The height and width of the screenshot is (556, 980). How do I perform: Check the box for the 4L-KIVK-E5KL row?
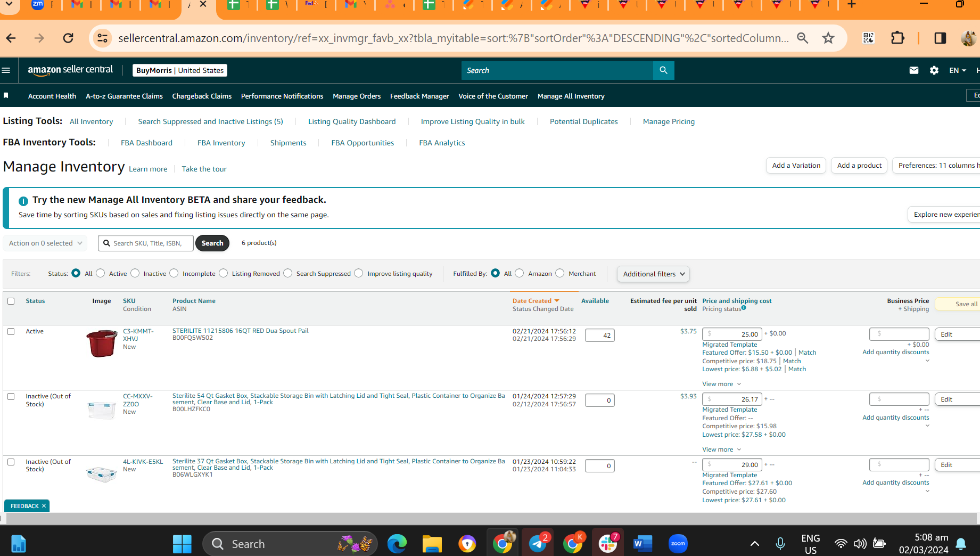click(11, 462)
